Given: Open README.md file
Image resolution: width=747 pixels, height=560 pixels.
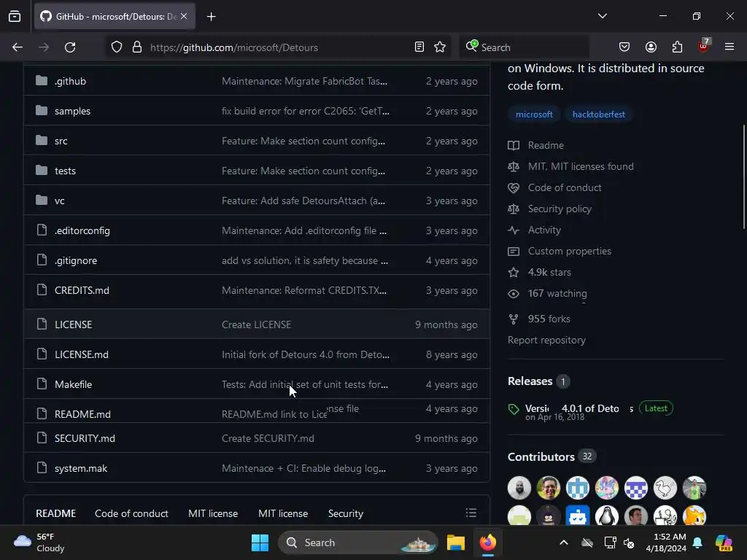Looking at the screenshot, I should [x=82, y=414].
